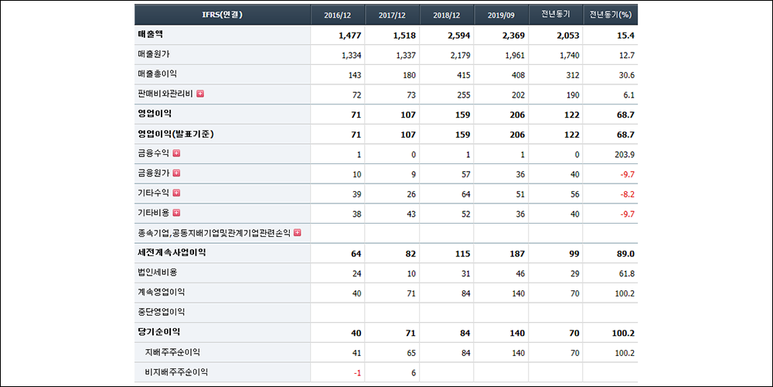Click 기타비용 value 43 for 2017/12
The height and width of the screenshot is (387, 773).
pos(411,214)
